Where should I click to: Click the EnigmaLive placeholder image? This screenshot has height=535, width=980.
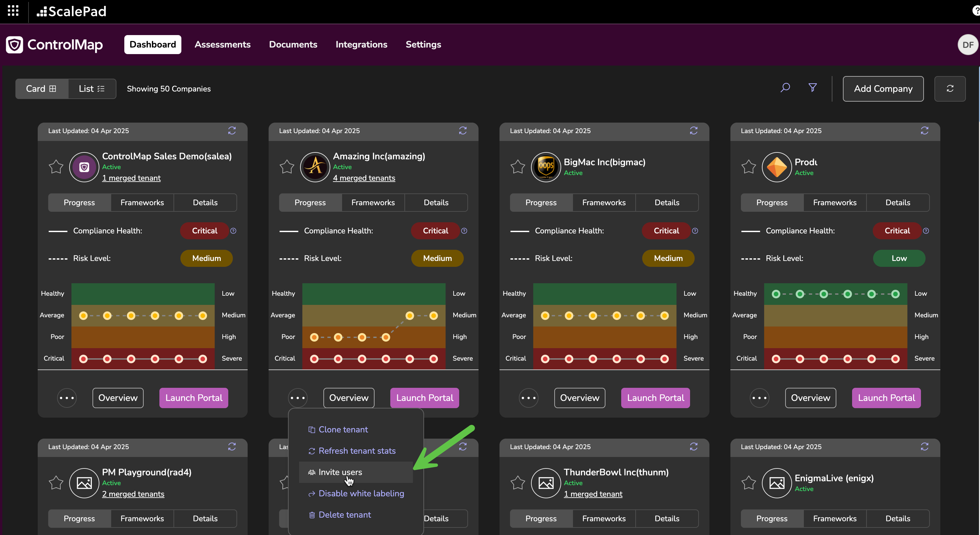tap(777, 483)
